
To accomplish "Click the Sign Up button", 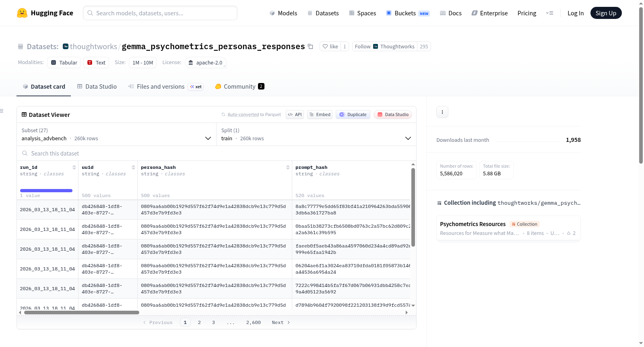I will tap(606, 13).
